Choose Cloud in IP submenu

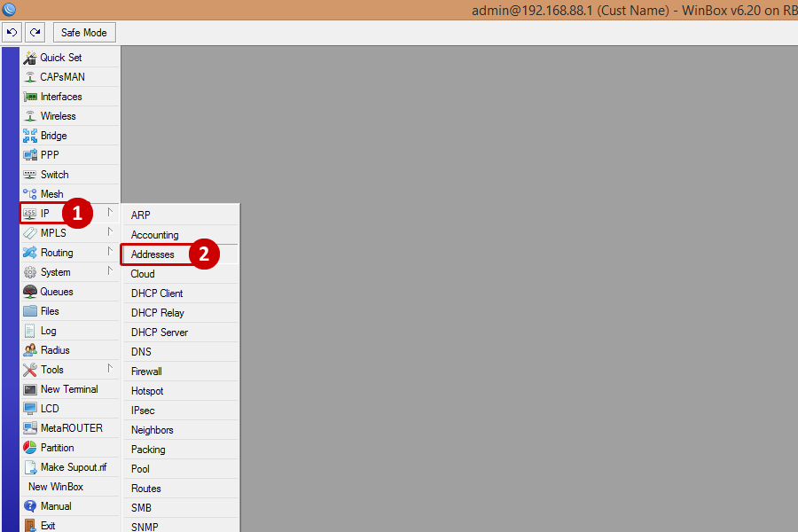pyautogui.click(x=181, y=274)
